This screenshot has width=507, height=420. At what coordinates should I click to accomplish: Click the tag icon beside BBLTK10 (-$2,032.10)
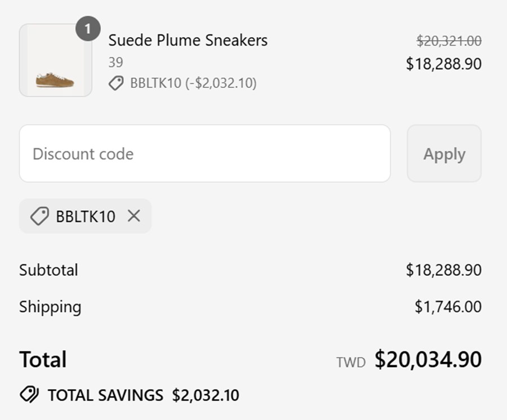[x=116, y=83]
